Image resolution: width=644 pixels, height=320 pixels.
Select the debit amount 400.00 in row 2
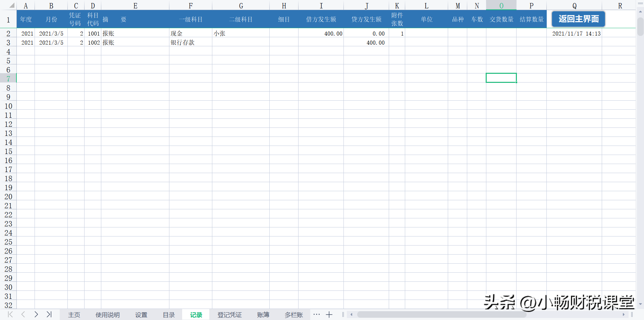[321, 33]
